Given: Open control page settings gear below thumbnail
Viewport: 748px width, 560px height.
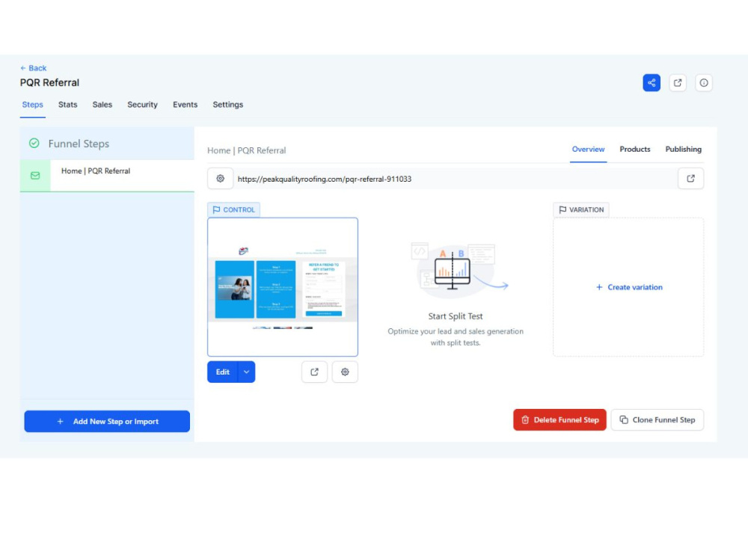Looking at the screenshot, I should tap(345, 372).
